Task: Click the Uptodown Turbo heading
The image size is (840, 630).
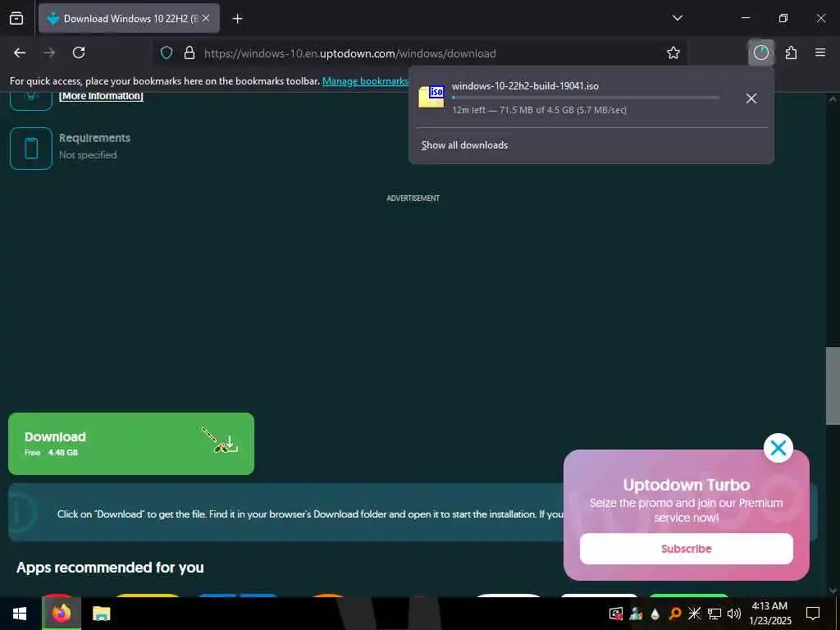Action: point(687,485)
